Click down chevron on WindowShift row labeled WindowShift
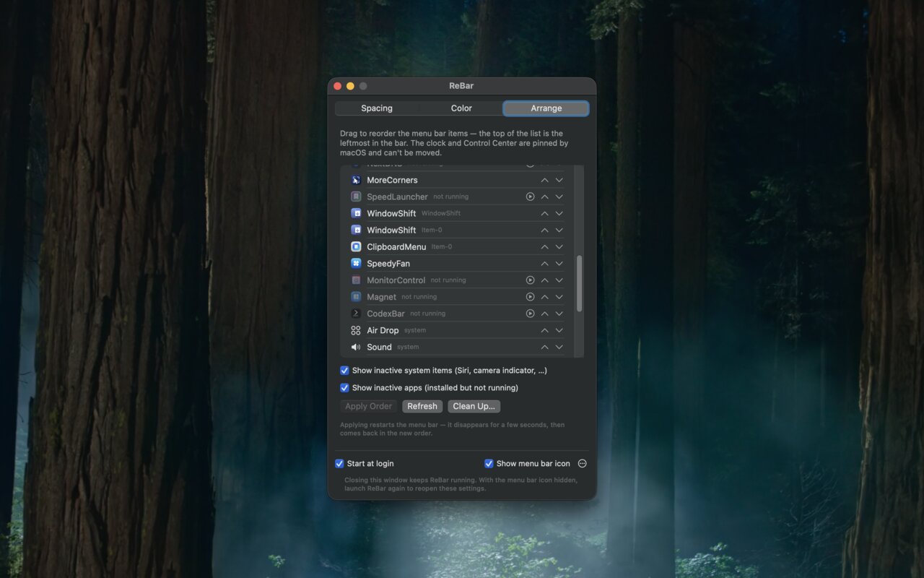 click(x=559, y=213)
